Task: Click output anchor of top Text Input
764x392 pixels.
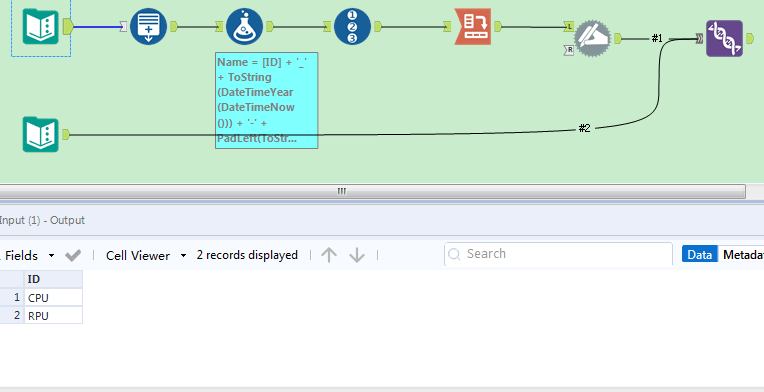Action: pyautogui.click(x=68, y=27)
